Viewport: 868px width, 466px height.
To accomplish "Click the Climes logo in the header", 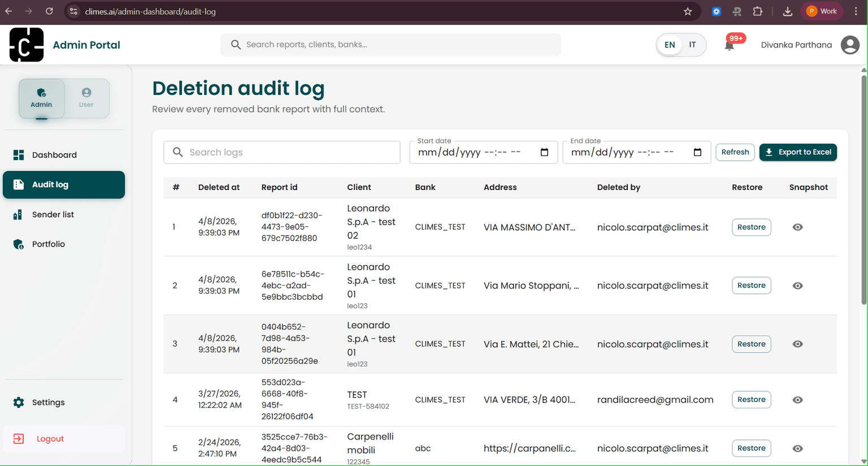I will point(27,45).
